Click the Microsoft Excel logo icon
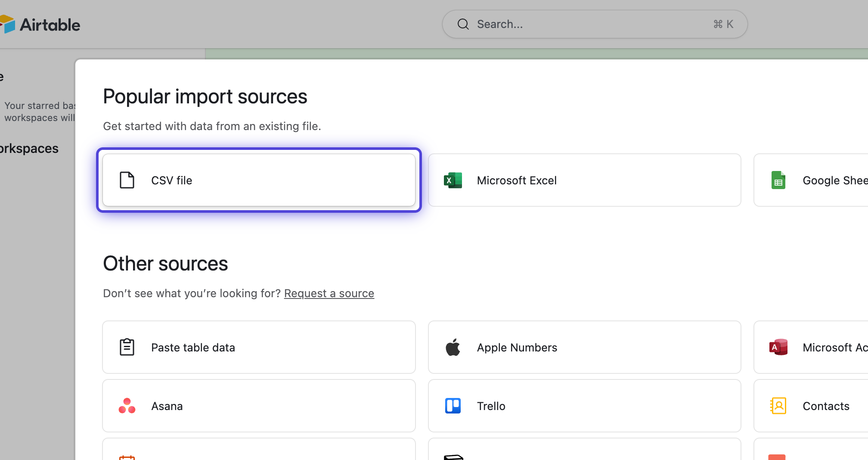868x460 pixels. click(x=453, y=180)
